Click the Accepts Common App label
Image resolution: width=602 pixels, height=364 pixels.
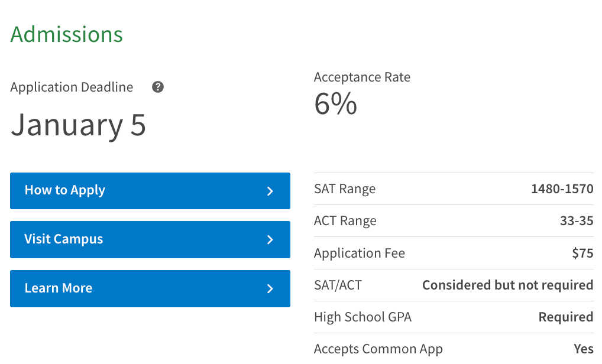(378, 349)
